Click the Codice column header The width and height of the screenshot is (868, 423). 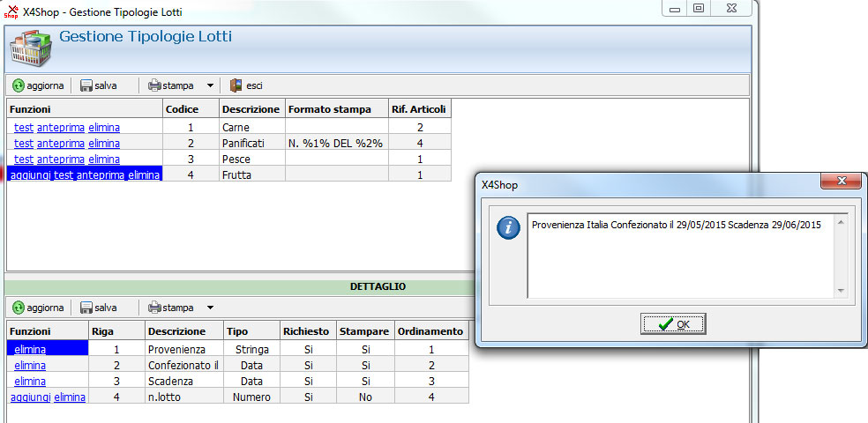click(x=183, y=109)
